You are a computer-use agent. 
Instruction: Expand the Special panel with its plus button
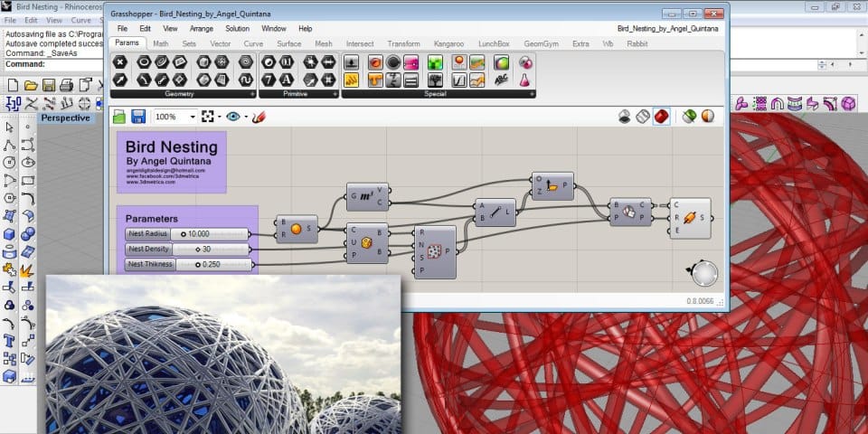pyautogui.click(x=533, y=94)
